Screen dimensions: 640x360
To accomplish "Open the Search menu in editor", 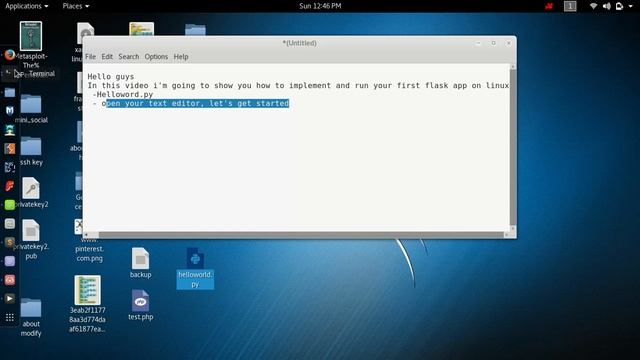I will pos(129,57).
